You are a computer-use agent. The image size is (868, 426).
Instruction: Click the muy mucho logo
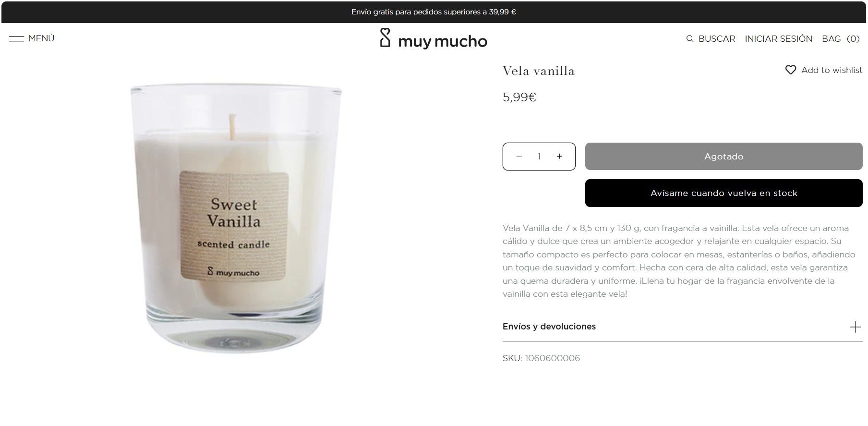pyautogui.click(x=434, y=39)
